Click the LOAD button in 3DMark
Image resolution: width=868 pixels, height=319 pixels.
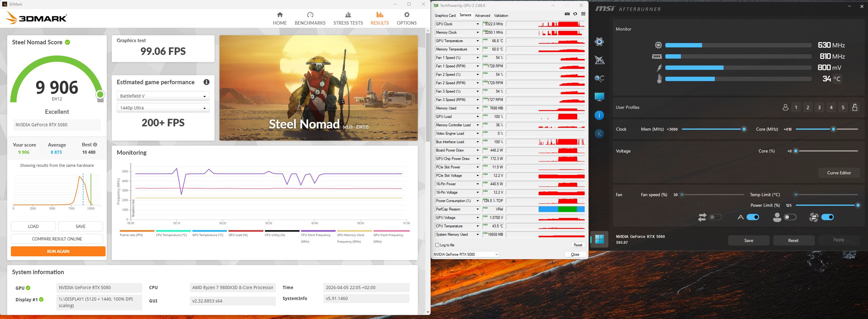(x=33, y=226)
